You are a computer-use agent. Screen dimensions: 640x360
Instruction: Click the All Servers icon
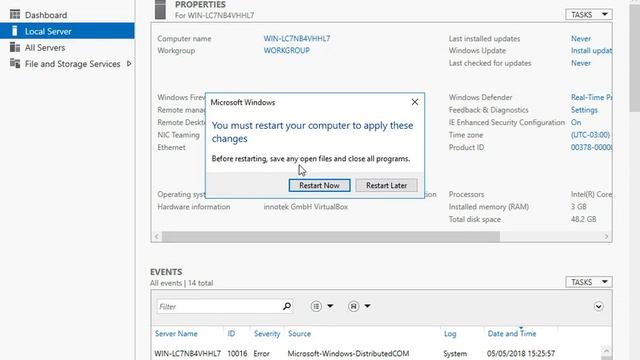(x=15, y=47)
